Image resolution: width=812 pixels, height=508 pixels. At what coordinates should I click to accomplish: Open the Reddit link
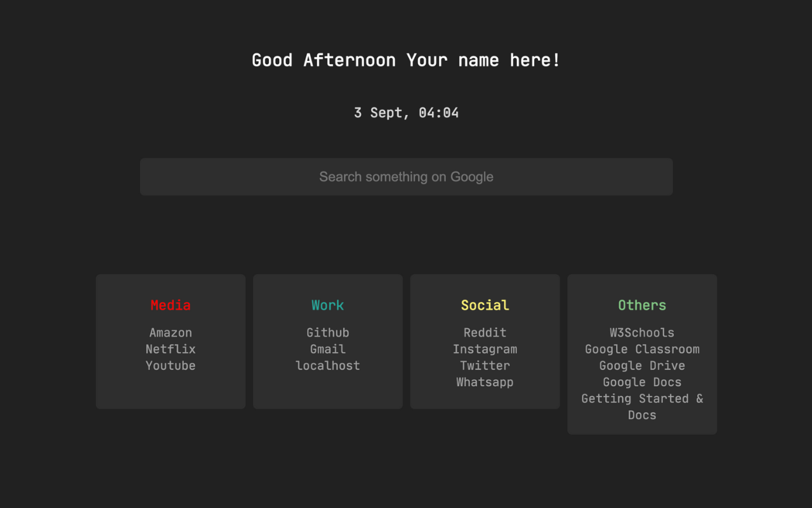485,332
